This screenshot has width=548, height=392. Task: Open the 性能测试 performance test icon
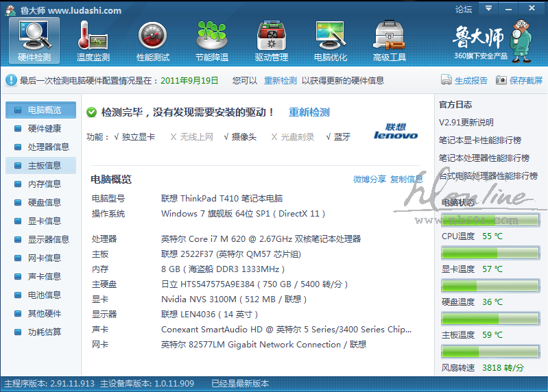[x=153, y=40]
